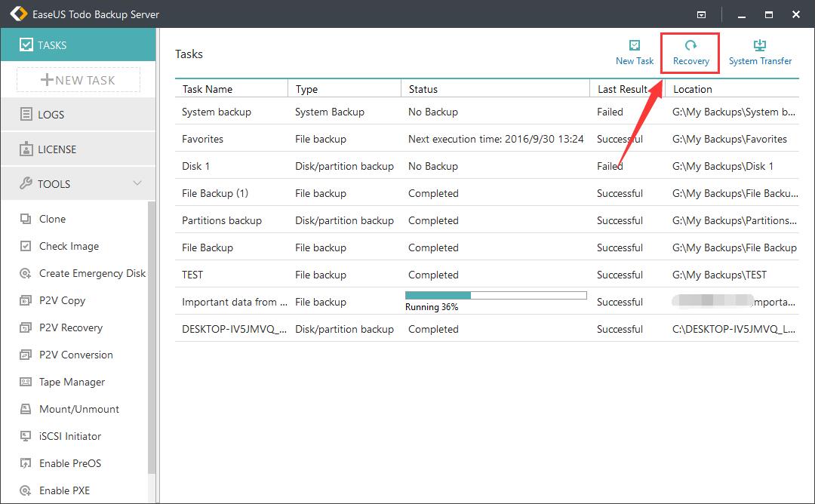
Task: Click the Create Emergency Disk icon
Action: click(x=26, y=273)
